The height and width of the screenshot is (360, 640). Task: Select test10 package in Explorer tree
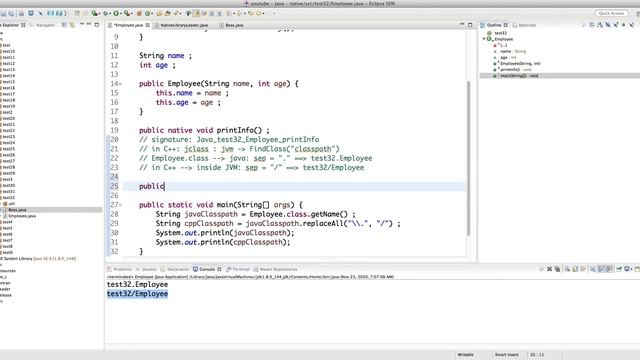pos(9,51)
